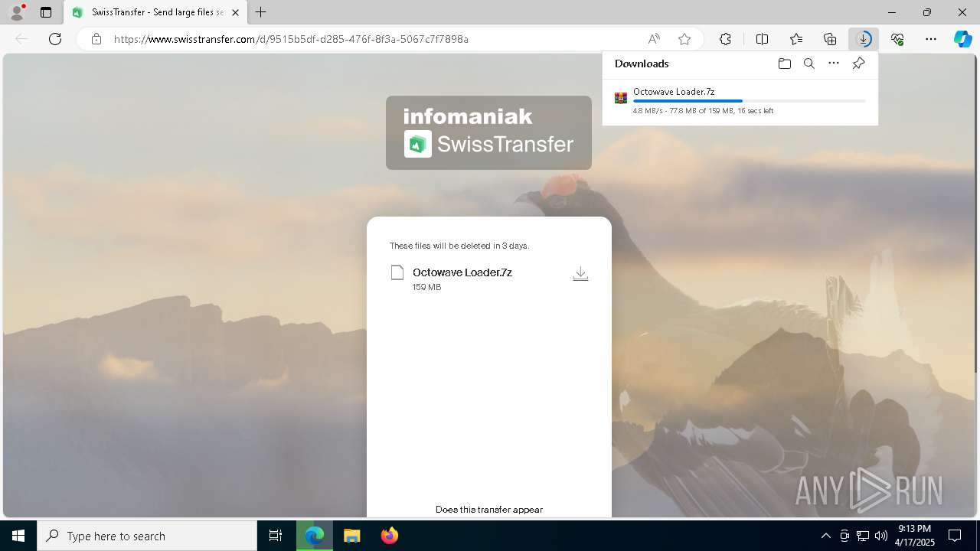Open the Windows Start menu
Image resolution: width=980 pixels, height=551 pixels.
tap(18, 536)
